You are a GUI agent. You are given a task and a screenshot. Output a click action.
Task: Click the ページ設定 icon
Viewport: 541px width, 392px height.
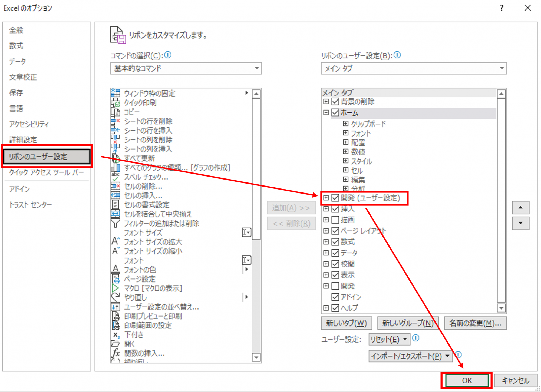tap(116, 279)
